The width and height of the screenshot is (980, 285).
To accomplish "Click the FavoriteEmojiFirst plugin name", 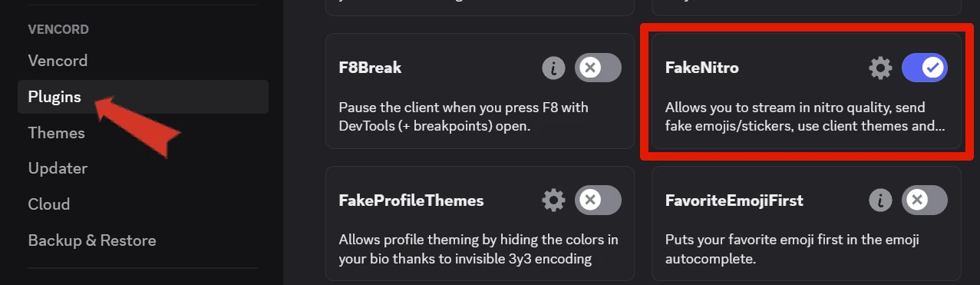I will (734, 200).
